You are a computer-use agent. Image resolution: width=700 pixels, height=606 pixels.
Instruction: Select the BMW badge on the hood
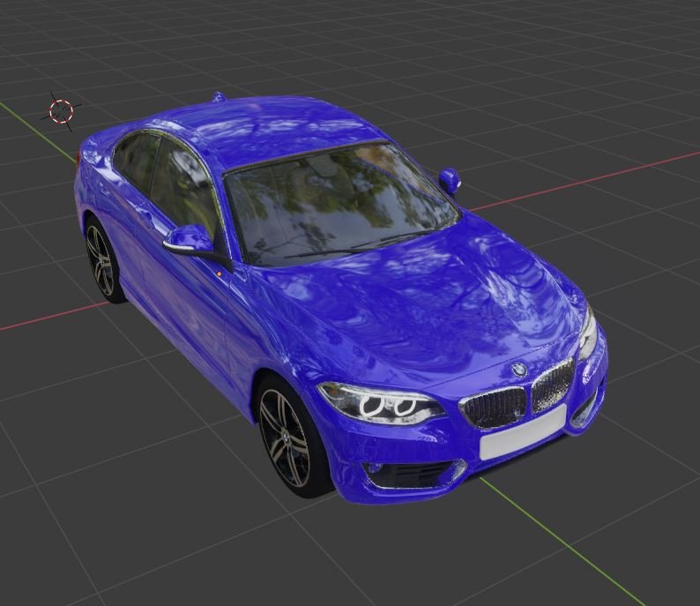click(518, 370)
